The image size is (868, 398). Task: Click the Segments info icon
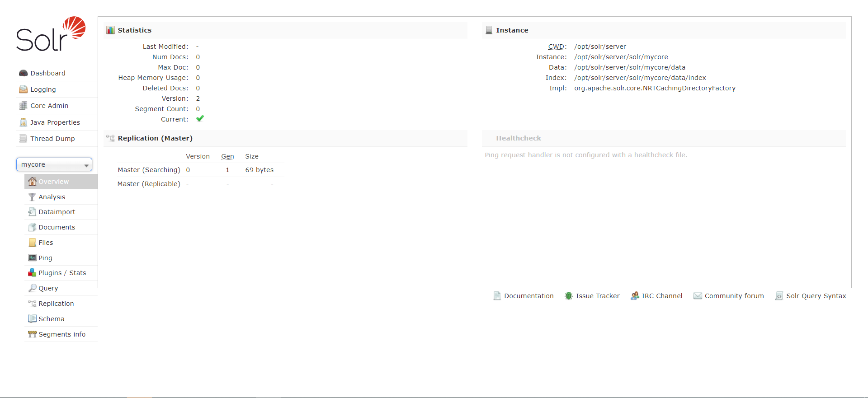[x=32, y=334]
